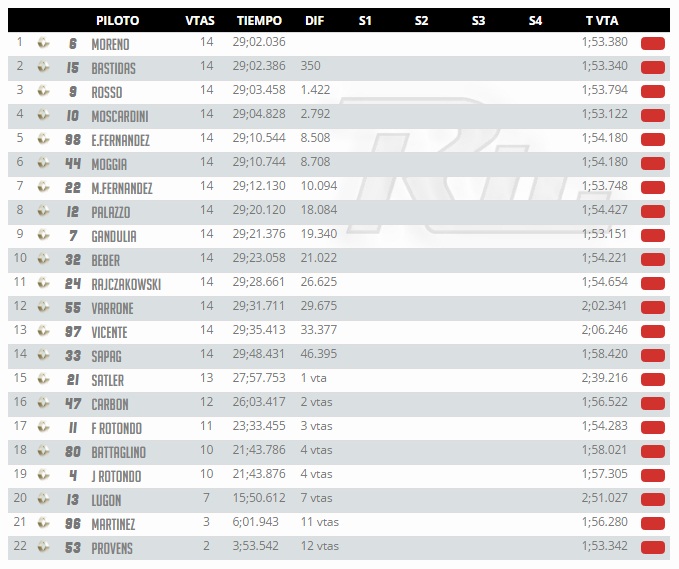Click the red status indicator for MARTINEZ
The width and height of the screenshot is (679, 569).
653,524
